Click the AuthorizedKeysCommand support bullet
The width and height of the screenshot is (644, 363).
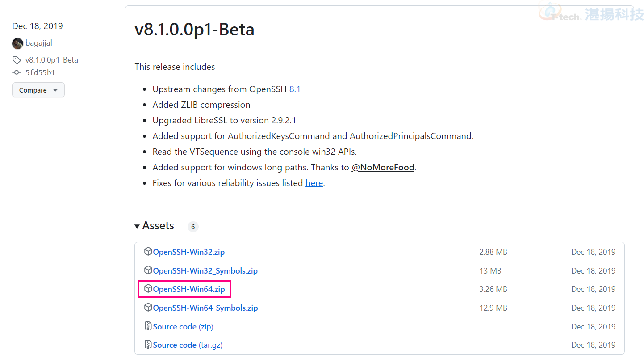click(313, 136)
